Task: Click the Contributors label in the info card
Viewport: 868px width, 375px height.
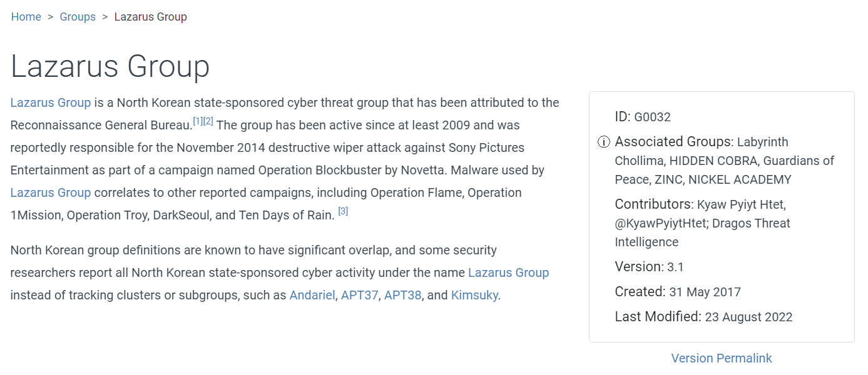Action: [x=653, y=204]
